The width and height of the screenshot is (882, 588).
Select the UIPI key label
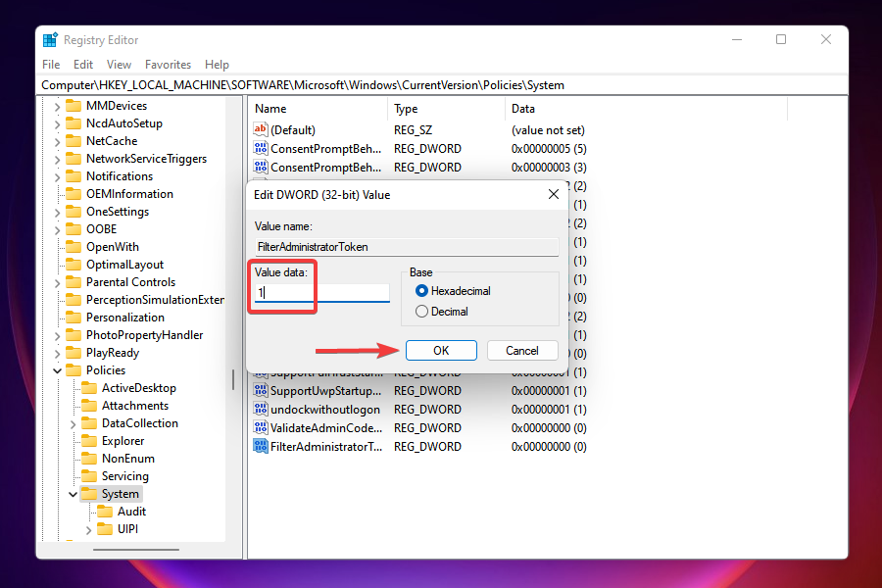tap(127, 529)
